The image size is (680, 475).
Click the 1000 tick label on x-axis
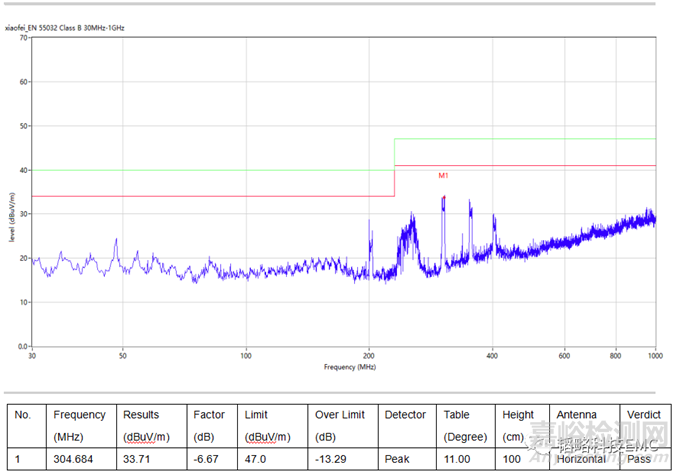[655, 355]
